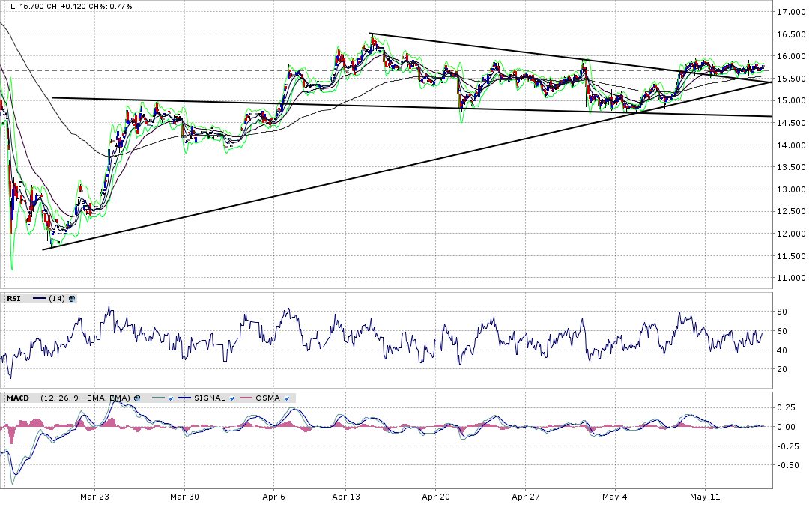Screen dimensions: 812x507
Task: Uncheck the SIGNAL line checkbox
Action: click(233, 398)
